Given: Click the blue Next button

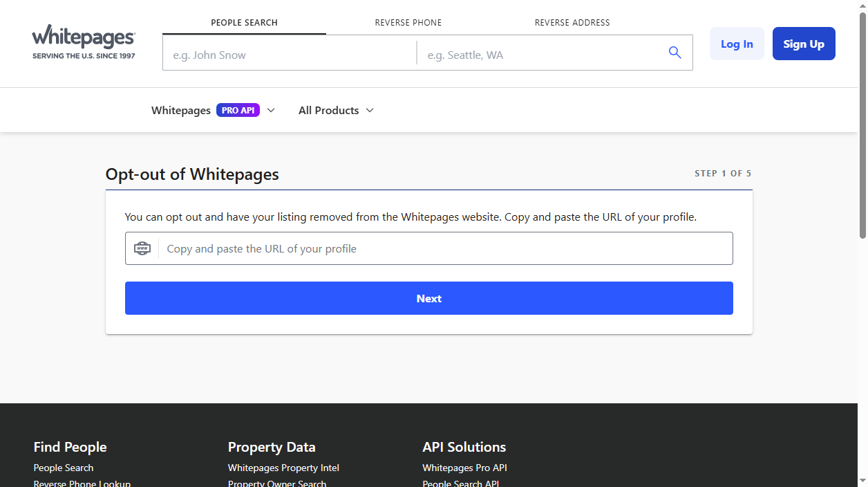Looking at the screenshot, I should (x=428, y=298).
